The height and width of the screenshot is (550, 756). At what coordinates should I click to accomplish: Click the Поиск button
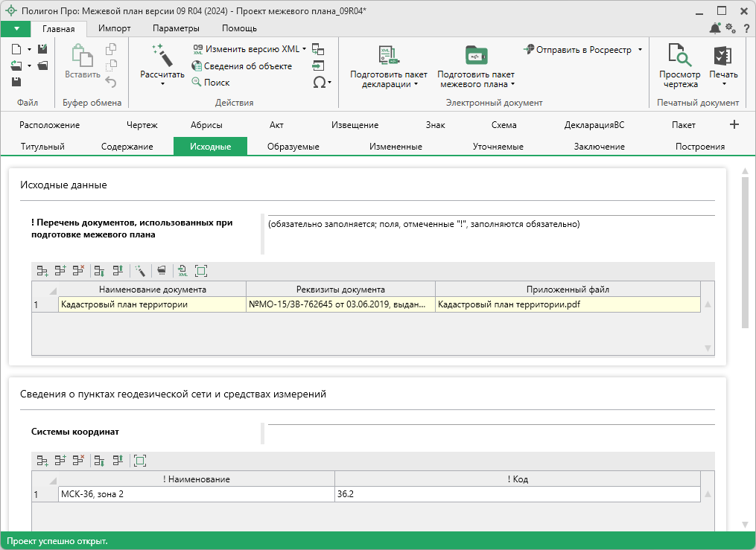pyautogui.click(x=210, y=83)
